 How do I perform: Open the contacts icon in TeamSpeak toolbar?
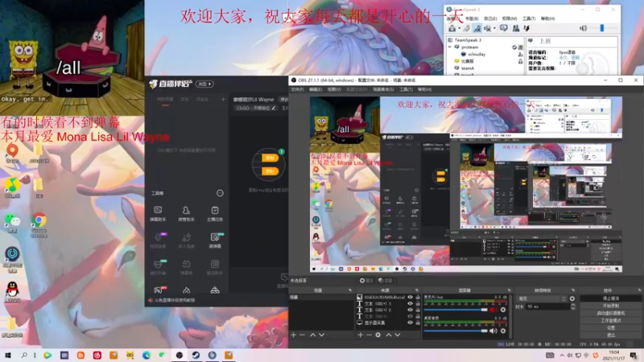(516, 28)
